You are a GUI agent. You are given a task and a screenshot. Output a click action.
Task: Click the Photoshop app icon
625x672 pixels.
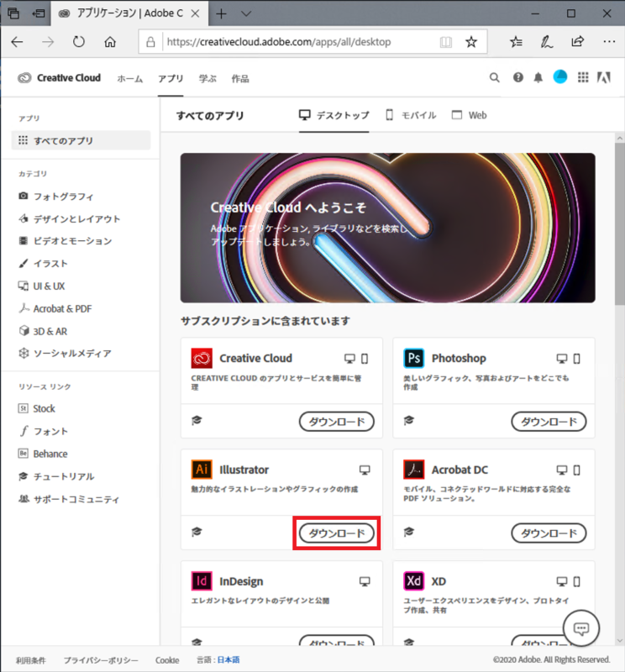413,358
